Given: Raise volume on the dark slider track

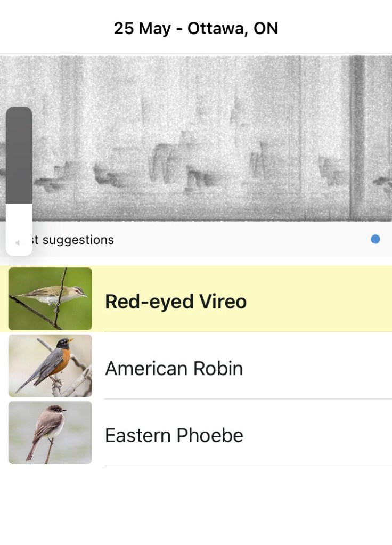Looking at the screenshot, I should point(19,154).
